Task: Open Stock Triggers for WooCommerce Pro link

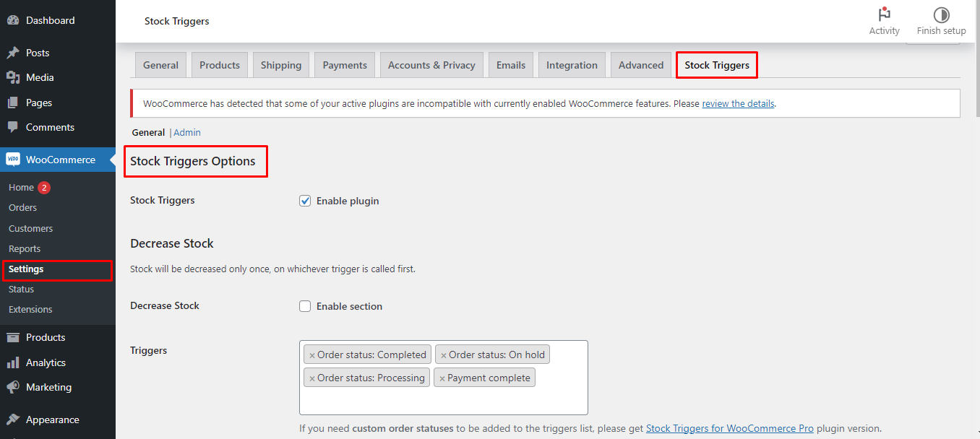Action: pos(730,428)
